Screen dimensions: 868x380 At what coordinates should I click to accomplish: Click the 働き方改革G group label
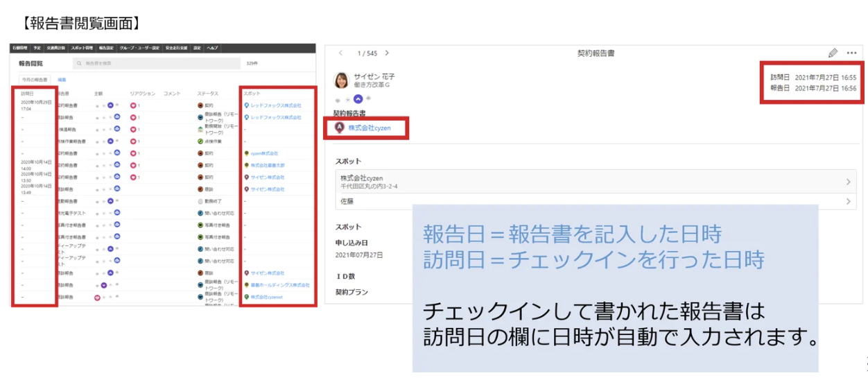coord(372,85)
